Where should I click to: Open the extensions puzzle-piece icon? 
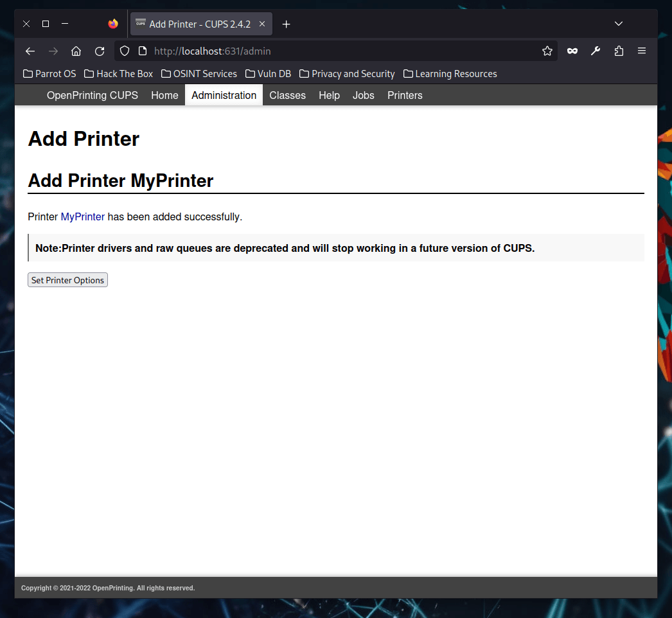618,51
